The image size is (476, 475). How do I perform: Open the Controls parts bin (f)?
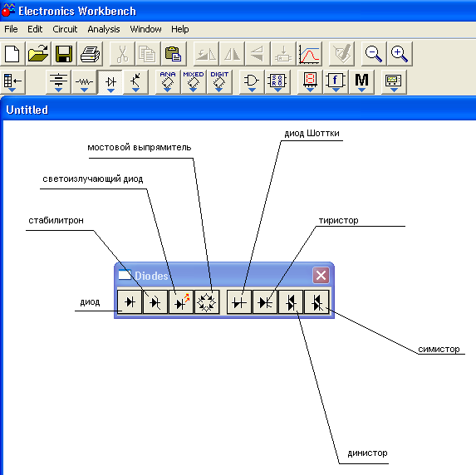(336, 82)
